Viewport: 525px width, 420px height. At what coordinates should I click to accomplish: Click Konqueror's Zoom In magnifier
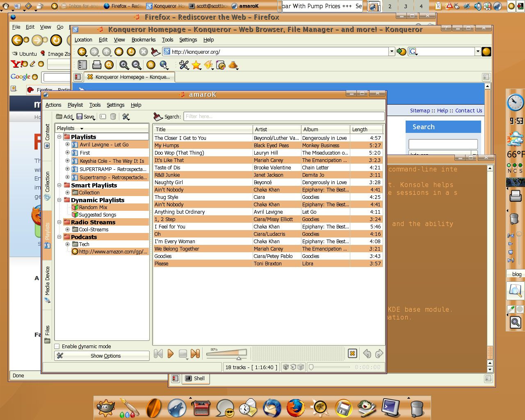124,65
